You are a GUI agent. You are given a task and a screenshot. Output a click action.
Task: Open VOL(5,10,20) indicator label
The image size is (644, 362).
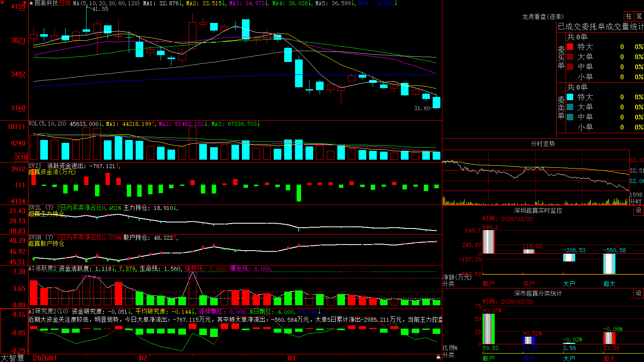pyautogui.click(x=47, y=124)
